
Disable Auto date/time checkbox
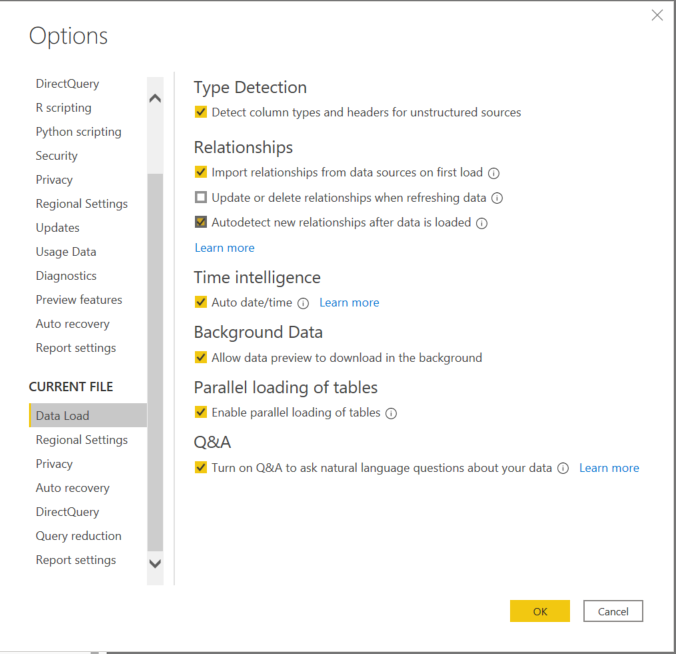point(201,302)
